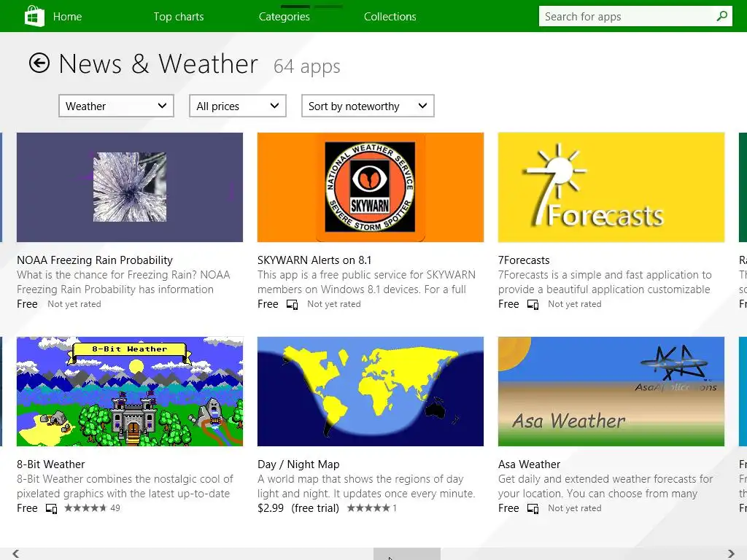Image resolution: width=747 pixels, height=560 pixels.
Task: Open SKYWARN Alerts tile image
Action: [370, 187]
